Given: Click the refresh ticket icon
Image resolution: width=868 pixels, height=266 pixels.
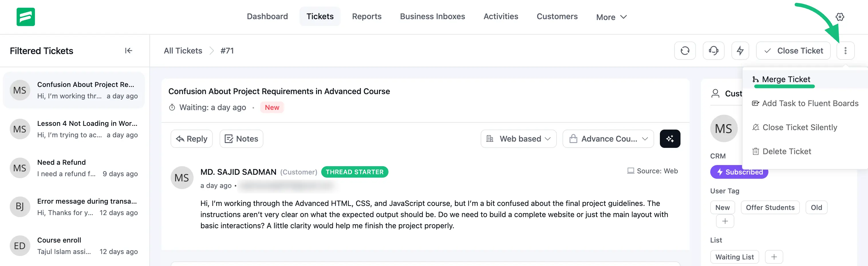Looking at the screenshot, I should [685, 51].
